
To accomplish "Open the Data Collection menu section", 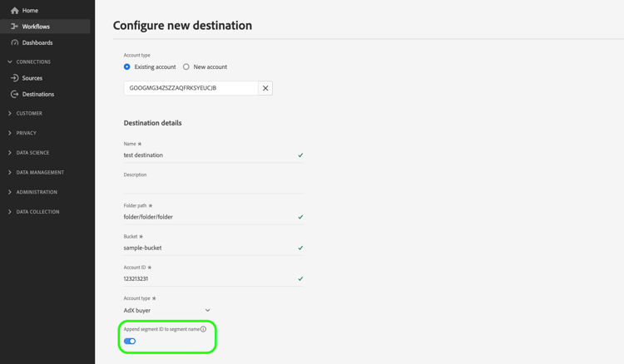I will (x=37, y=212).
